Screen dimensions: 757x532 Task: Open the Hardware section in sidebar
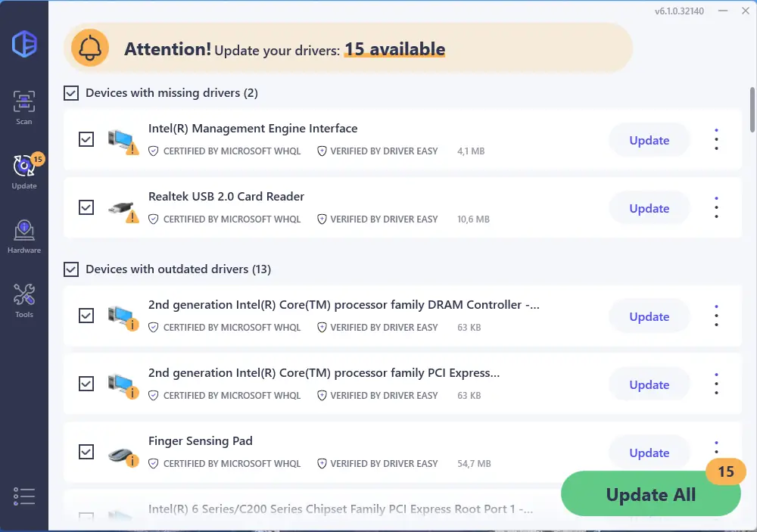coord(24,235)
